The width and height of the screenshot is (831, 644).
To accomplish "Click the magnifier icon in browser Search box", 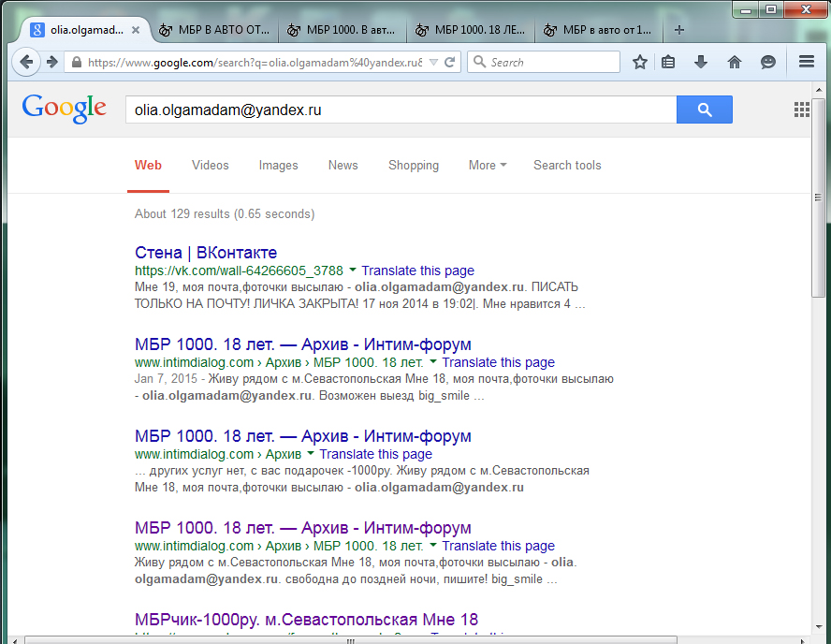I will [x=479, y=62].
